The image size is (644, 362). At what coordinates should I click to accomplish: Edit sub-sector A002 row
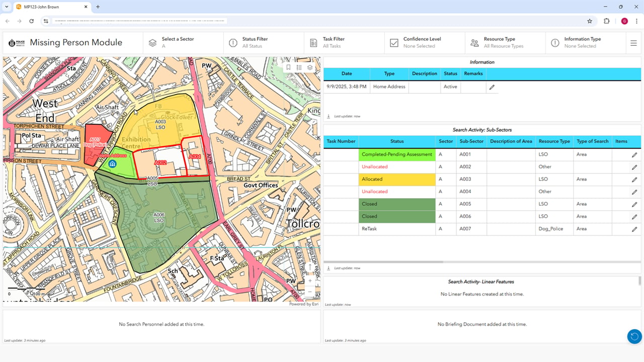(x=634, y=167)
